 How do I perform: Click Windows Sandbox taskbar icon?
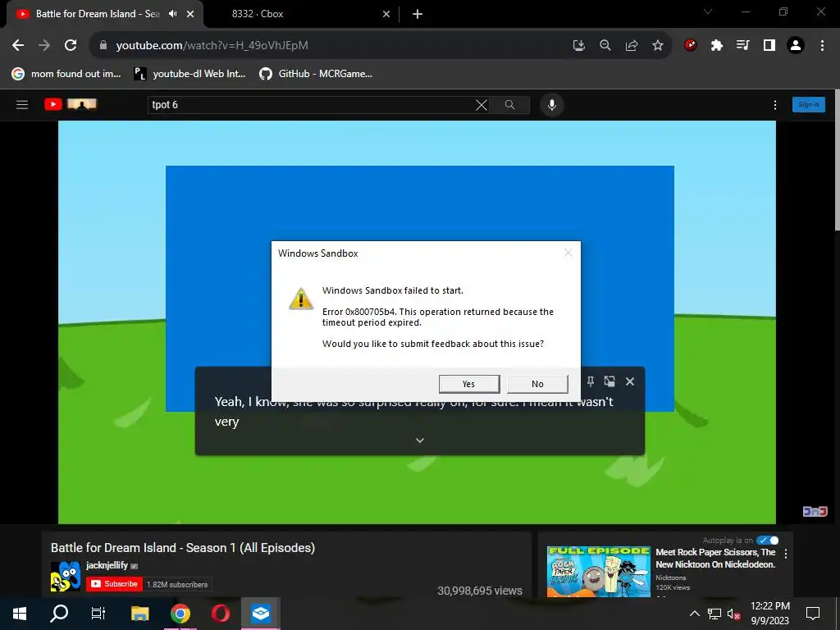(260, 614)
